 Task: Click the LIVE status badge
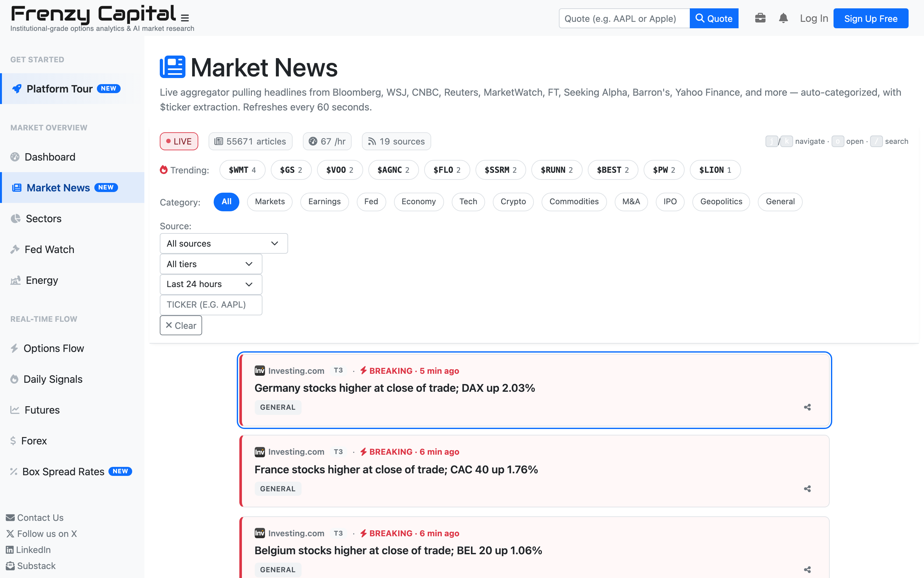click(179, 141)
